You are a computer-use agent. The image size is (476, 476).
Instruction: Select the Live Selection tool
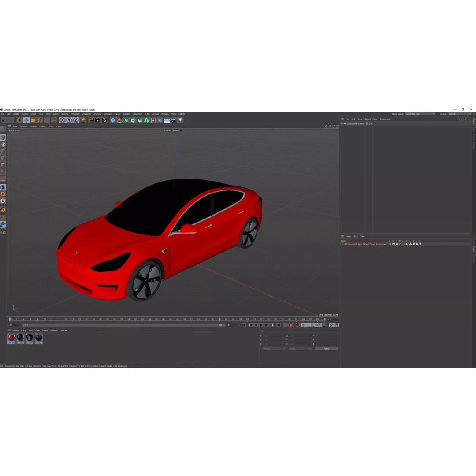tap(19, 120)
